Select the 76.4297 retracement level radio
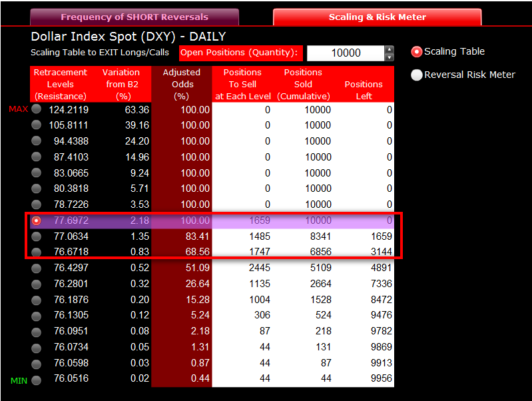Viewport: 532px width, 401px height. (x=37, y=268)
